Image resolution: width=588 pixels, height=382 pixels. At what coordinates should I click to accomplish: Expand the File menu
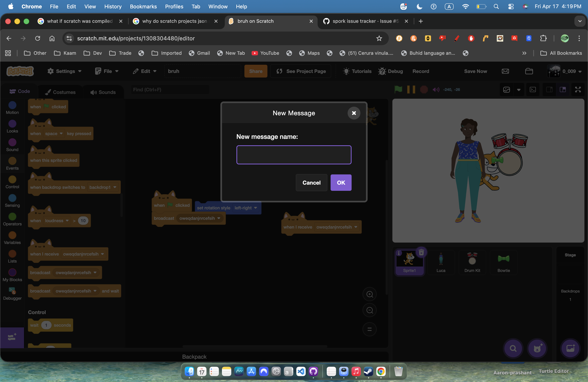[107, 71]
